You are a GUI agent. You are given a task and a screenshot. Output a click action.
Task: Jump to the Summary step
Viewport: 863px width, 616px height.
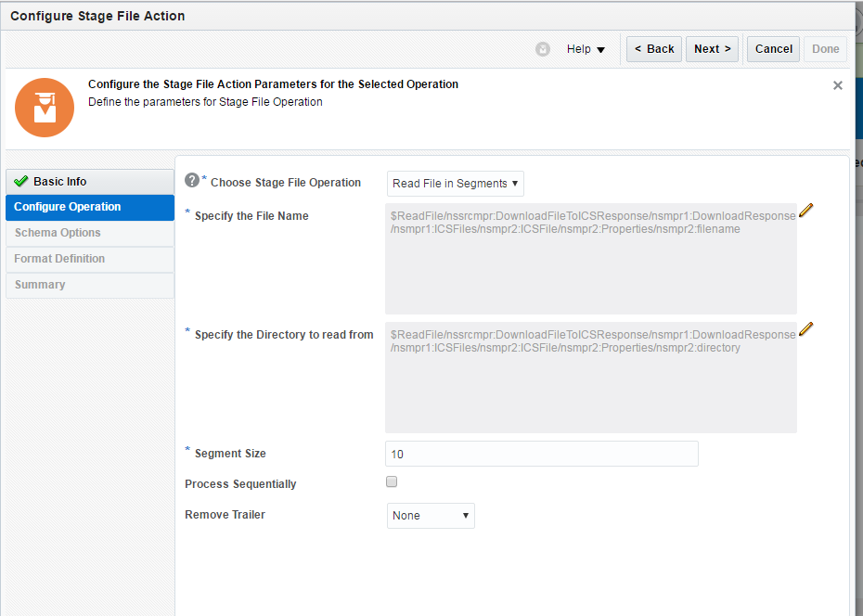(40, 285)
